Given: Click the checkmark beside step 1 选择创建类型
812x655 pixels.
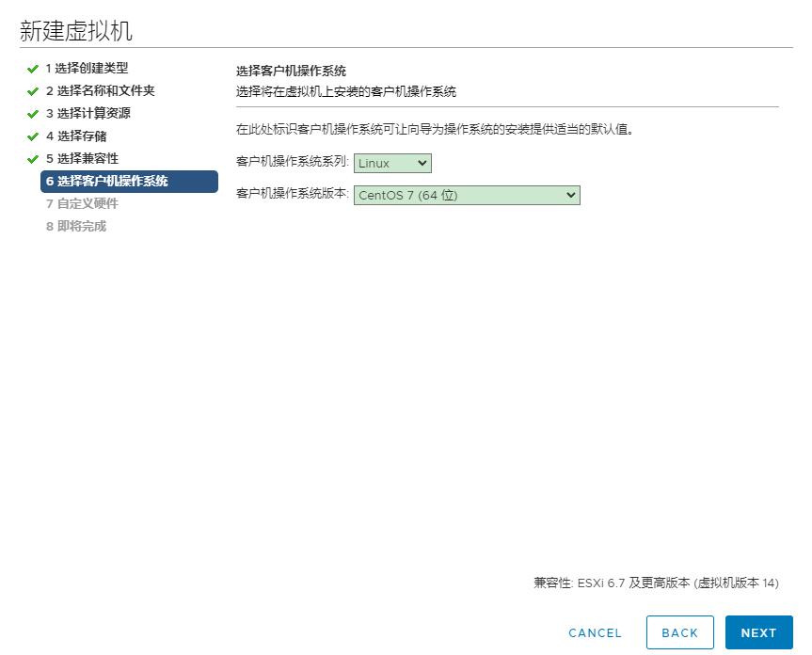Looking at the screenshot, I should 35,68.
